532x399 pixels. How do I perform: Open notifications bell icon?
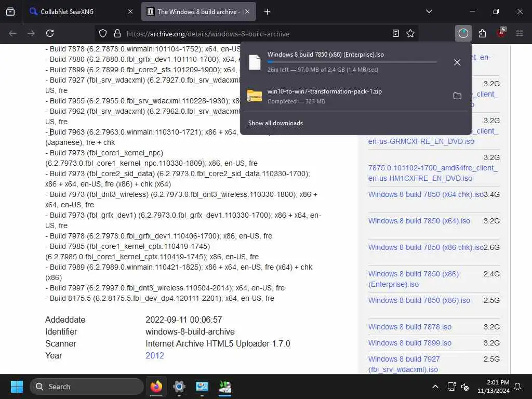tap(518, 387)
